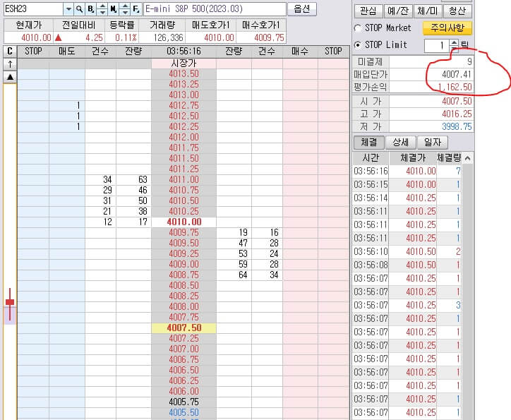Viewport: 511px width, 420px height.
Task: Click the B toolbar icon
Action: pyautogui.click(x=90, y=9)
